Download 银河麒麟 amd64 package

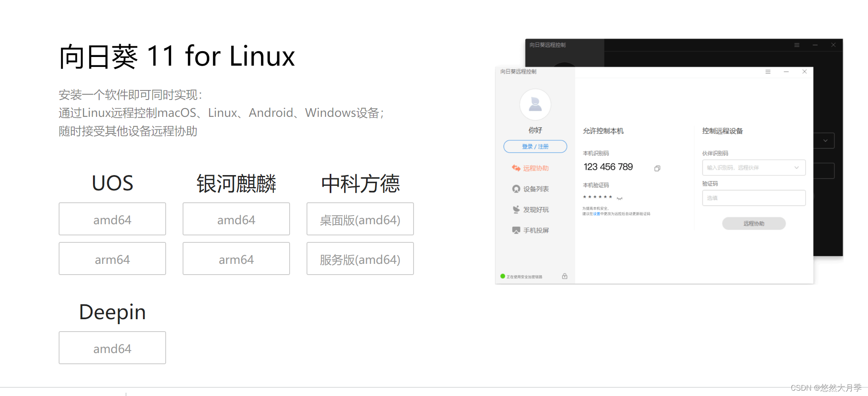click(236, 219)
